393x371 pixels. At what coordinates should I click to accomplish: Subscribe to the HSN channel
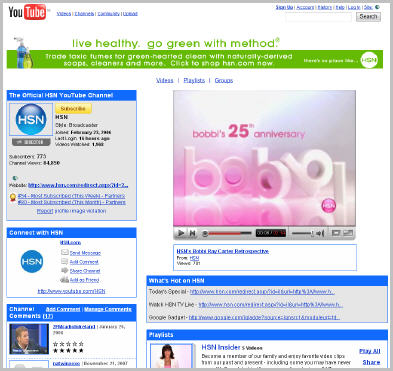click(73, 108)
